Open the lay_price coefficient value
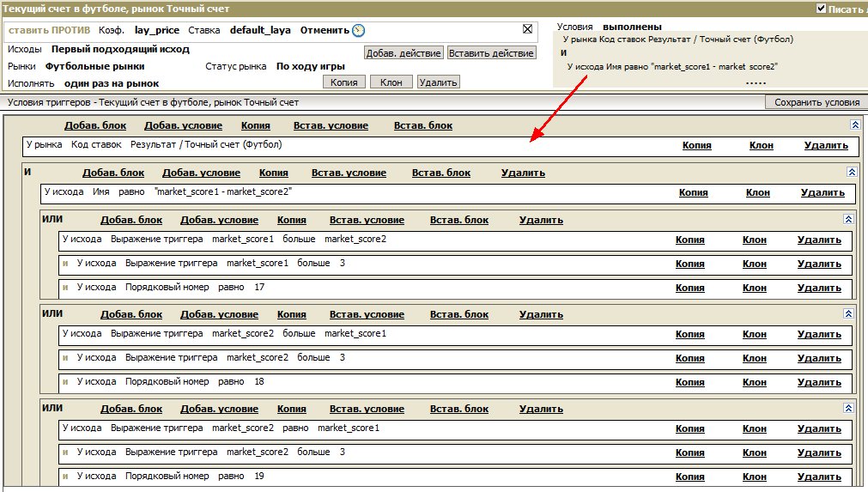 click(156, 30)
